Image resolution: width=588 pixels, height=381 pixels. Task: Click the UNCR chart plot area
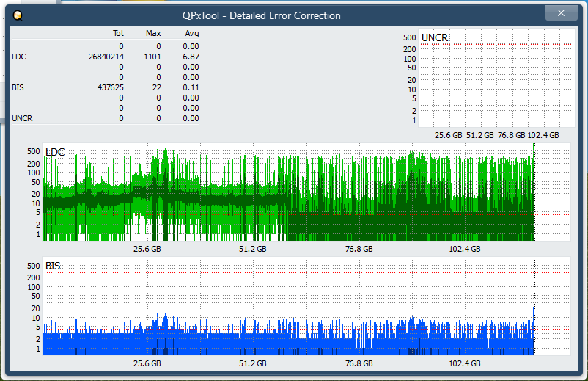496,78
